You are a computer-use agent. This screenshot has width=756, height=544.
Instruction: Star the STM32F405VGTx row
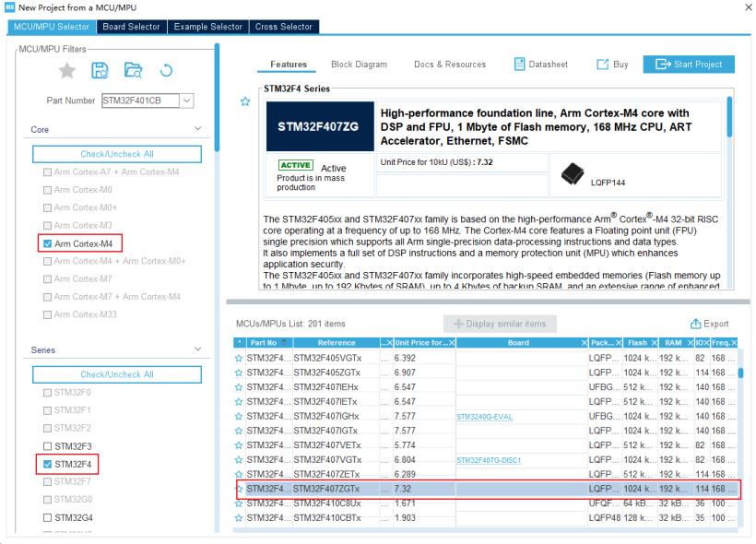(x=239, y=358)
